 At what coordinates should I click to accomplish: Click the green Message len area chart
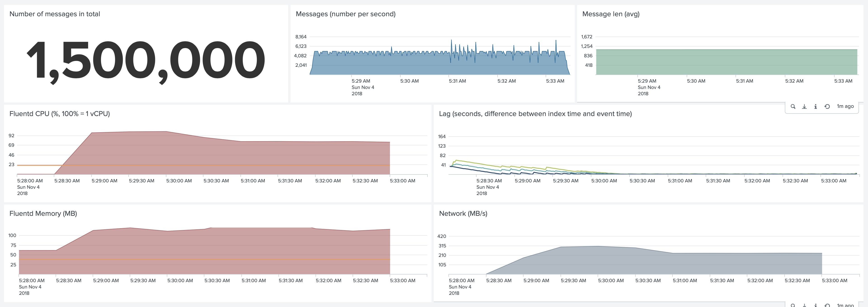coord(726,62)
